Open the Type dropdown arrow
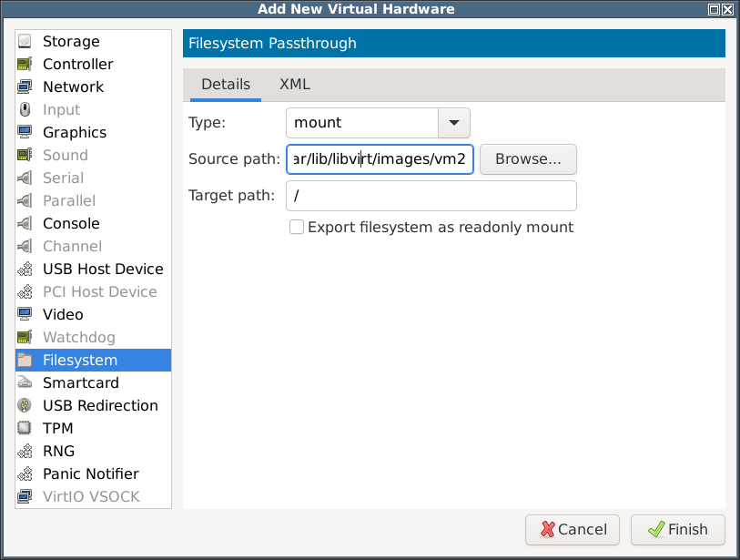Viewport: 740px width, 560px height. 454,123
